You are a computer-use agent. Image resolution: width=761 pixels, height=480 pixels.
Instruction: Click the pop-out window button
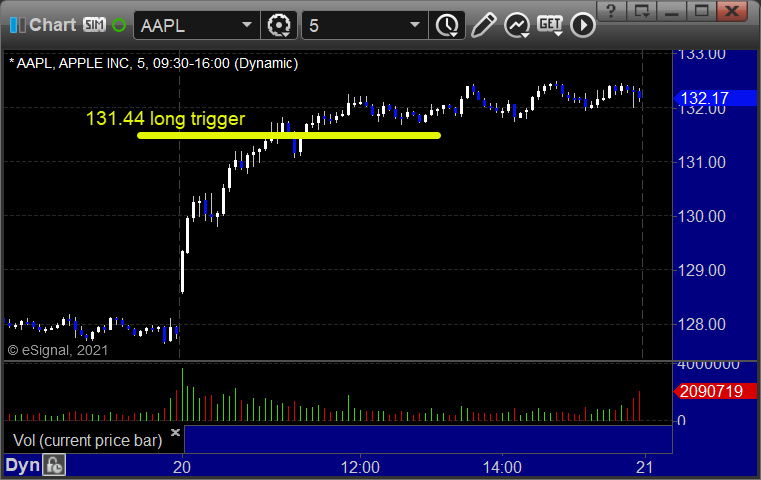[642, 11]
